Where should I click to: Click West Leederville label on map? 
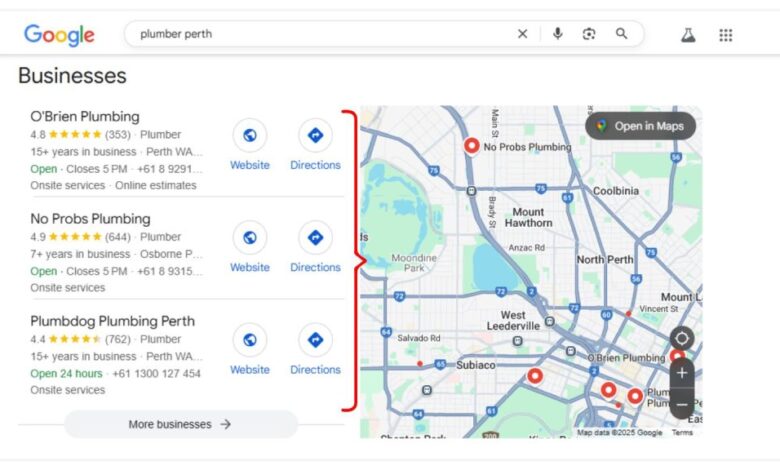513,321
